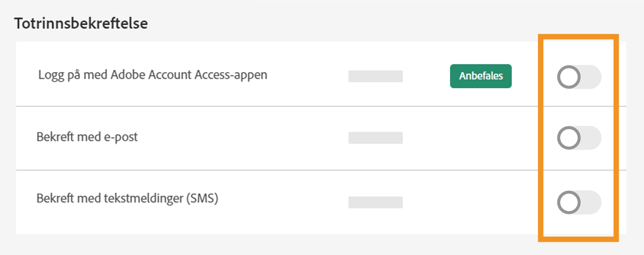Click the "(SMS)" text in the last row

point(202,199)
